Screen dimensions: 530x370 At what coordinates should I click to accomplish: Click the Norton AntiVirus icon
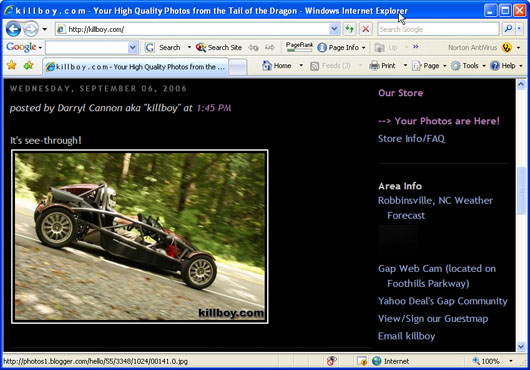click(x=506, y=48)
